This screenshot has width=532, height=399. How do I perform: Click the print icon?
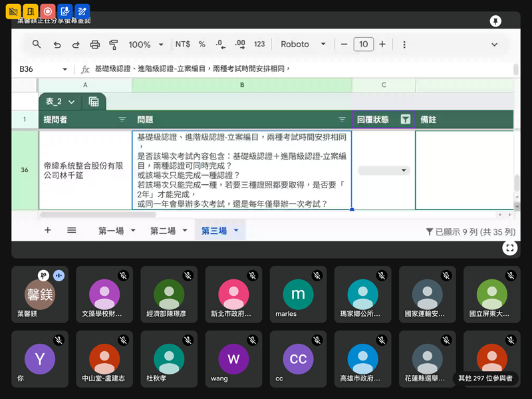(x=94, y=45)
